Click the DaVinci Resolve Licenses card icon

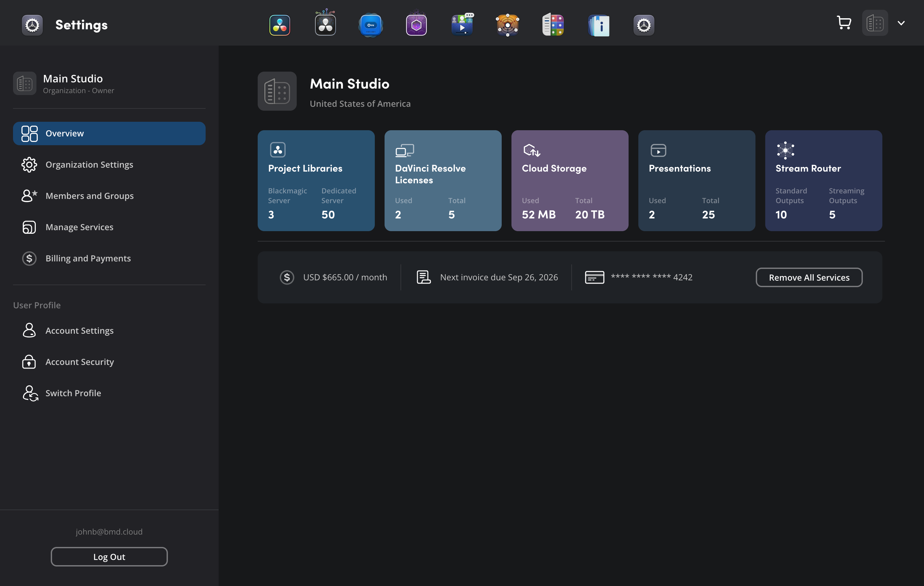404,150
